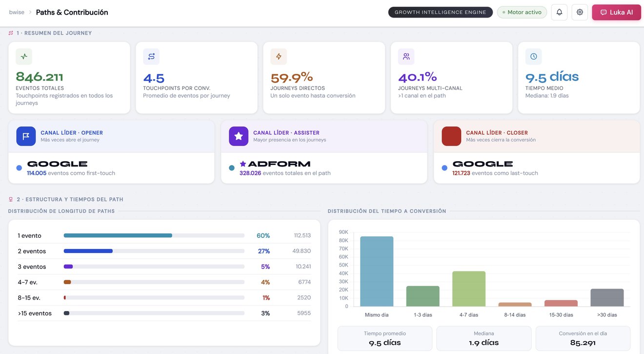Go to bwise breadcrumb link
Viewport: 644px width, 354px height.
[x=17, y=12]
